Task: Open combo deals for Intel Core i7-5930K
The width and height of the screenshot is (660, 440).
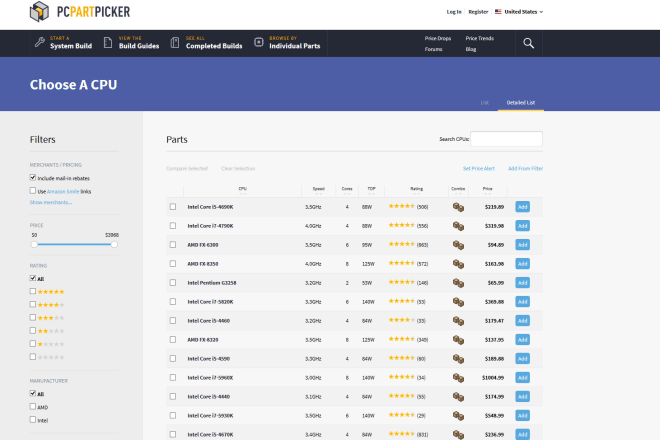Action: 458,416
